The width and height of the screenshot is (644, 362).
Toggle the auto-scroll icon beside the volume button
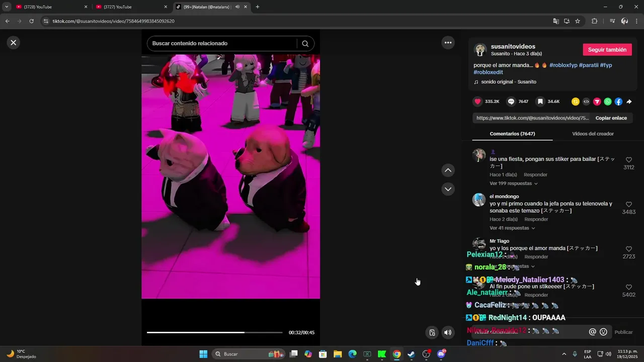click(x=432, y=332)
